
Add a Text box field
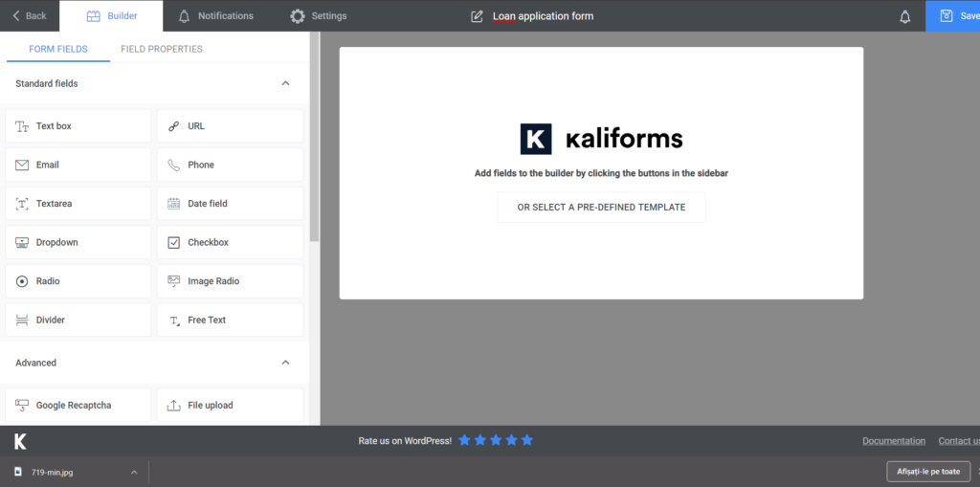78,126
